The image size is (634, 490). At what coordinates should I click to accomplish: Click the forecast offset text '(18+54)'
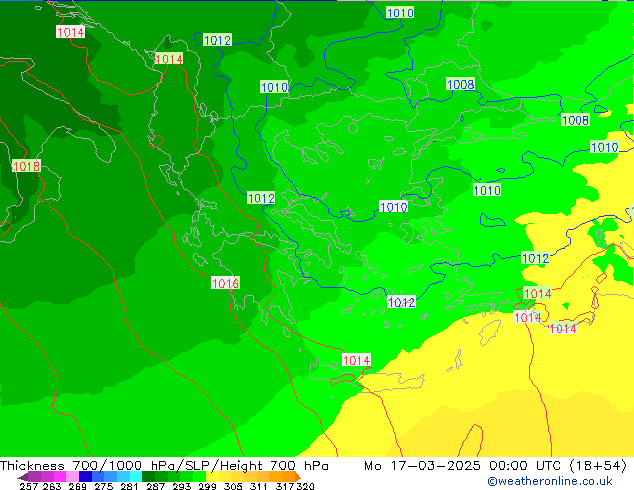pyautogui.click(x=598, y=466)
